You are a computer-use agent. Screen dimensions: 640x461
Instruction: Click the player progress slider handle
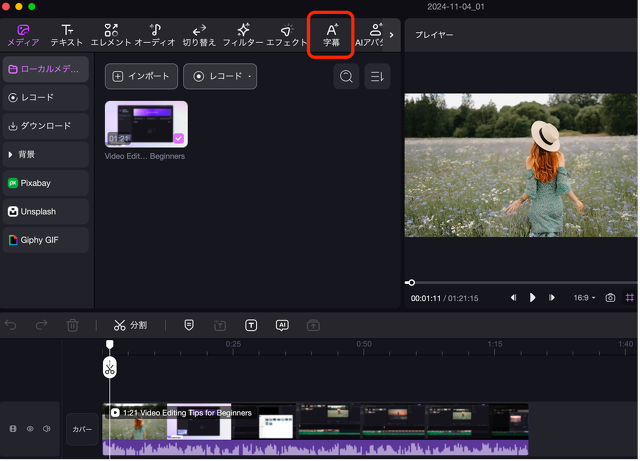(411, 283)
